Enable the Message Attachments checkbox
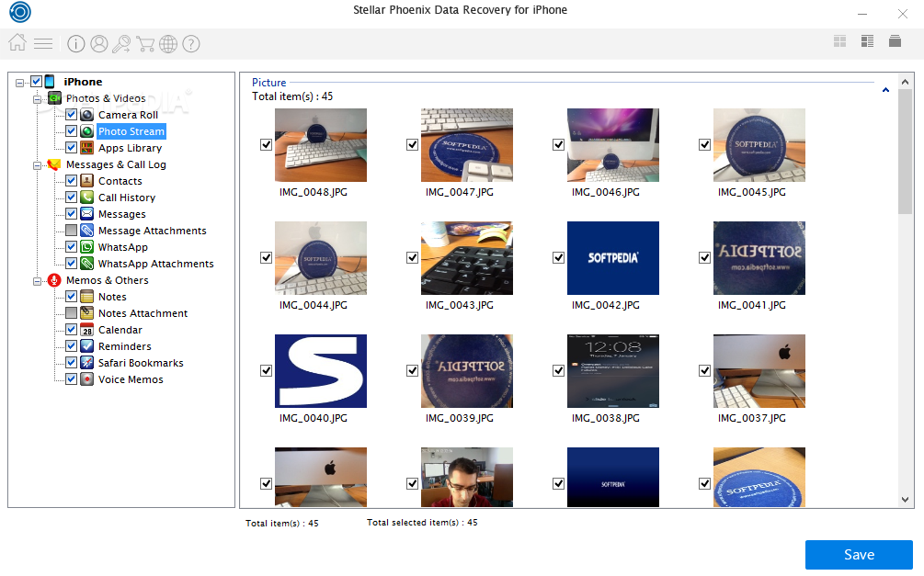This screenshot has height=576, width=924. pyautogui.click(x=71, y=230)
